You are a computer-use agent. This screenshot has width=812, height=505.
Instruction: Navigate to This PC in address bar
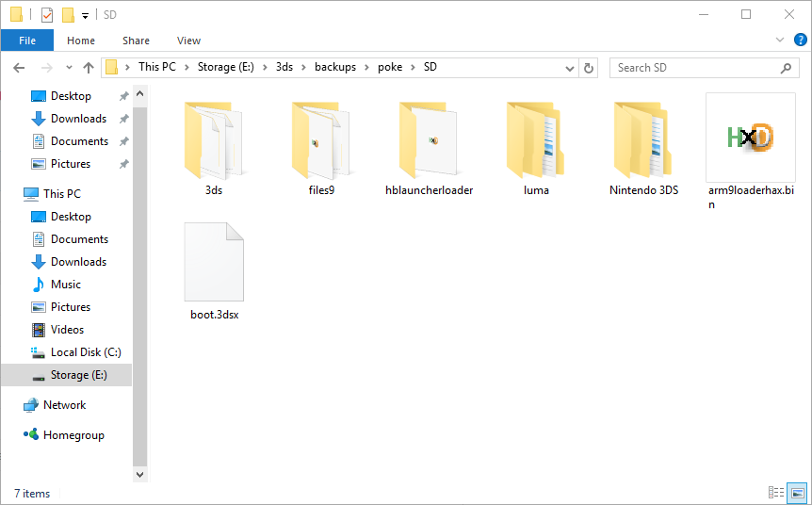pos(157,67)
